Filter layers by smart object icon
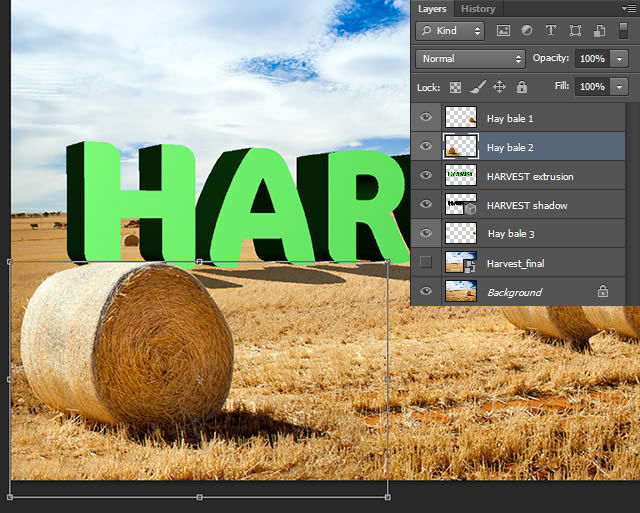Image resolution: width=640 pixels, height=513 pixels. [x=599, y=31]
